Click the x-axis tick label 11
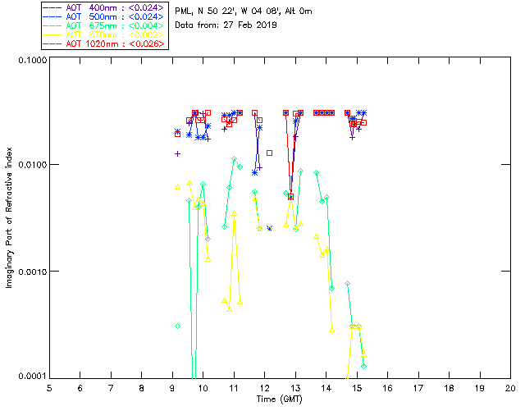The width and height of the screenshot is (525, 420). [234, 388]
